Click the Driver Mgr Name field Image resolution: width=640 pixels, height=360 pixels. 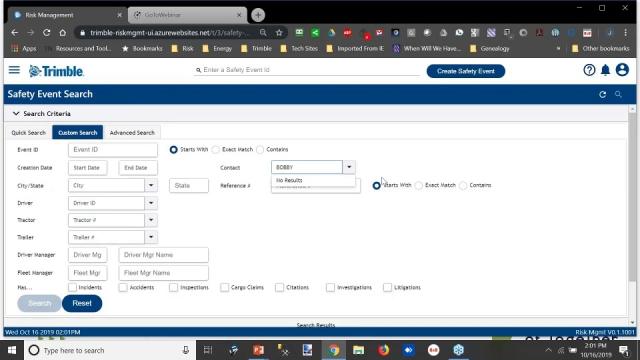[164, 255]
